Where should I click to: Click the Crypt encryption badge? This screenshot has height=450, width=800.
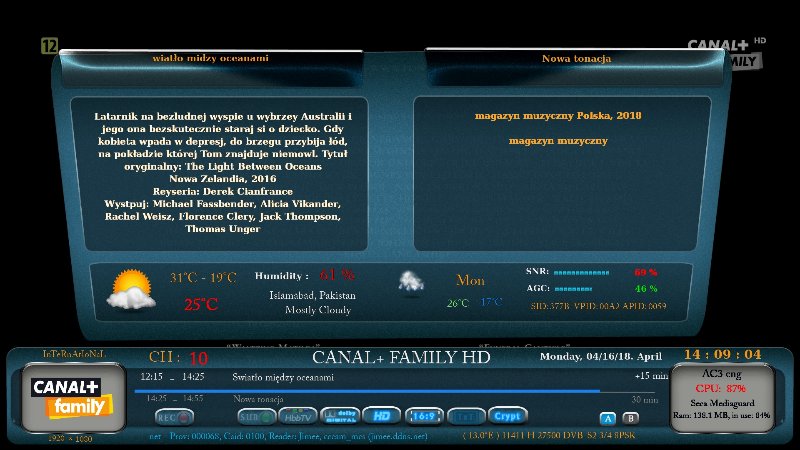[x=507, y=416]
